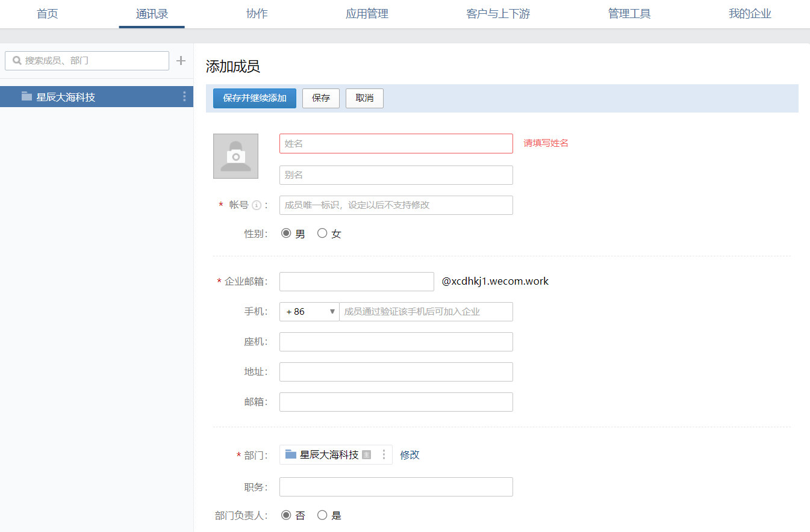Viewport: 810px width, 532px height.
Task: Open 我的企业 tab
Action: pos(750,14)
